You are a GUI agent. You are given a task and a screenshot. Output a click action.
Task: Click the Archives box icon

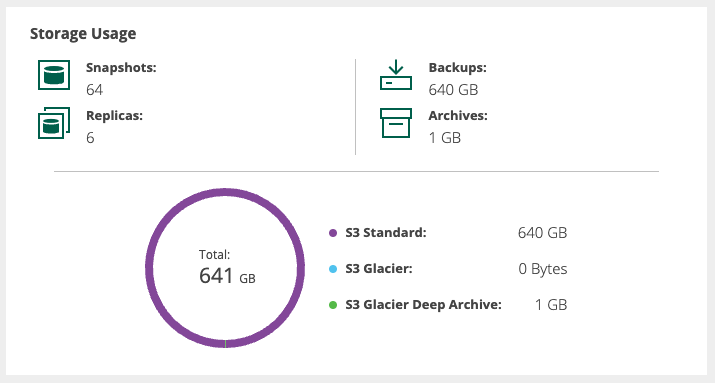[x=396, y=123]
